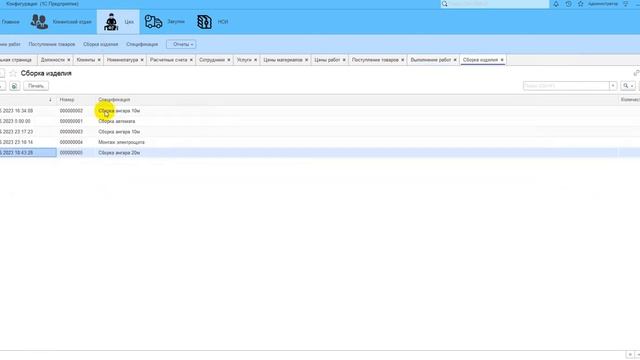Viewport: 640px width, 360px height.
Task: Switch to the Клиенты tab
Action: coord(86,60)
